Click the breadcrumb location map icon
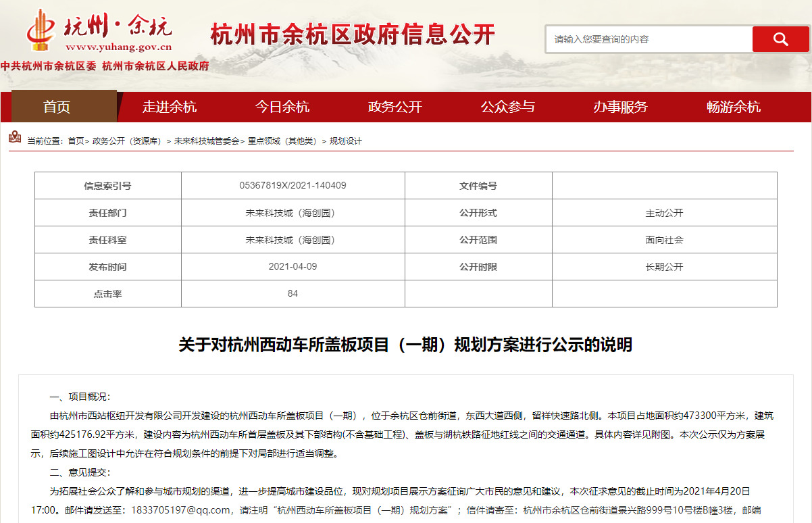 (15, 137)
